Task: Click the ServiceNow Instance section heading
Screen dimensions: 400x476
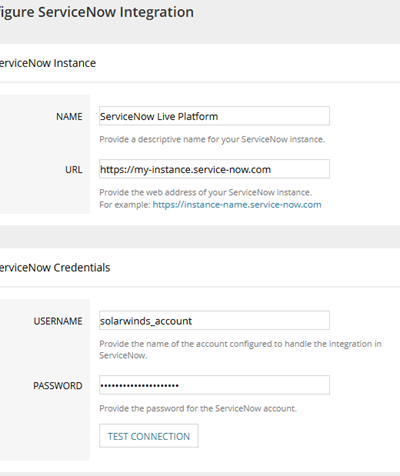Action: click(x=48, y=63)
